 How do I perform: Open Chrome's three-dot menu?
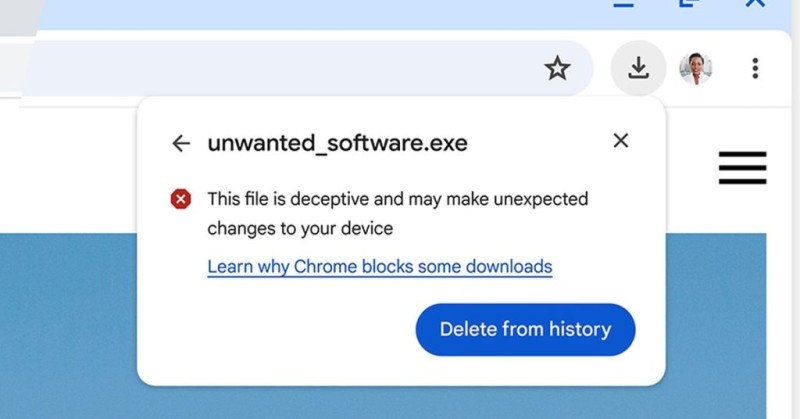pos(755,68)
